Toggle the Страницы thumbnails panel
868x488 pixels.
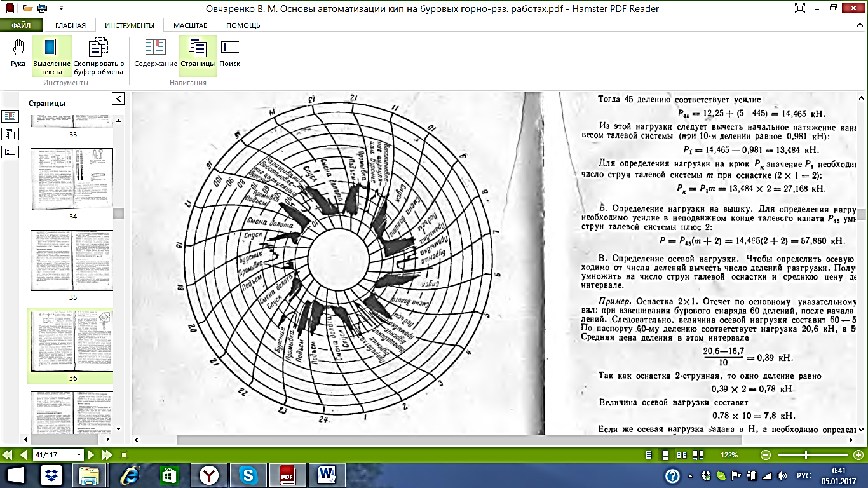click(198, 55)
